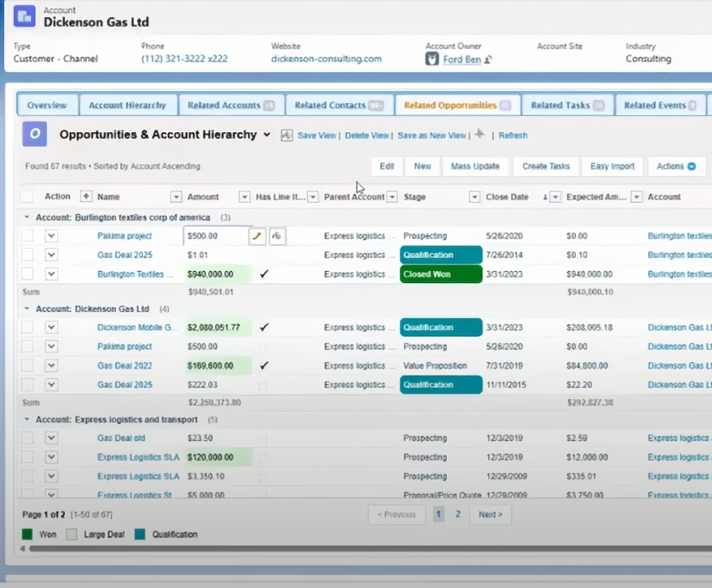Open the Expected Amount column dropdown
The image size is (712, 588).
point(637,196)
